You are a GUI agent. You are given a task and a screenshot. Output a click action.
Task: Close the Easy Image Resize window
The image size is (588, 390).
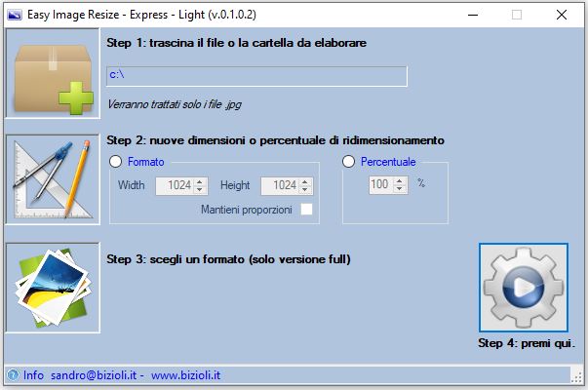pos(562,15)
